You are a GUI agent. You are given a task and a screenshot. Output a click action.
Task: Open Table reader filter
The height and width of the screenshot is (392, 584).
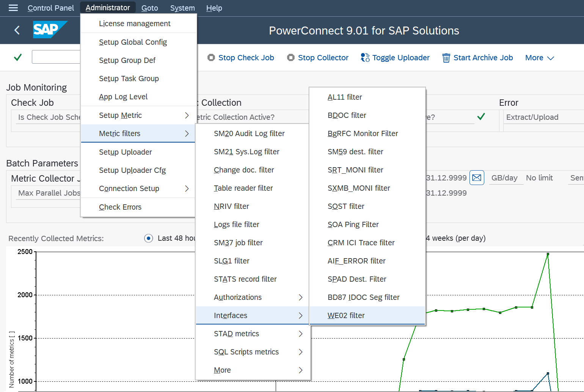point(253,188)
